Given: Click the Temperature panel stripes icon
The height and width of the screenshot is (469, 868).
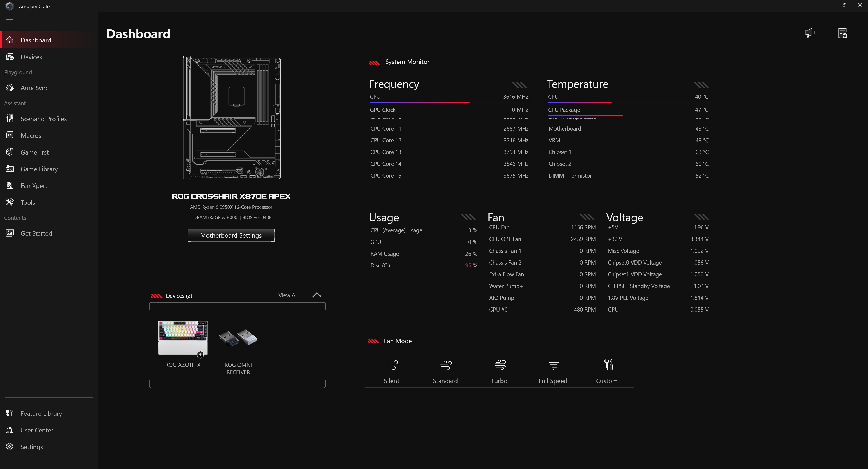Looking at the screenshot, I should pyautogui.click(x=701, y=85).
